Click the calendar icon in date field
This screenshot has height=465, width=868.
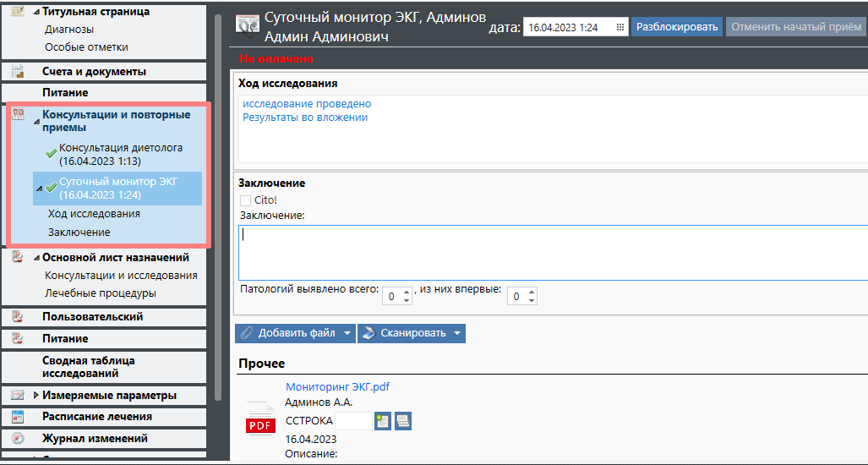tap(620, 27)
